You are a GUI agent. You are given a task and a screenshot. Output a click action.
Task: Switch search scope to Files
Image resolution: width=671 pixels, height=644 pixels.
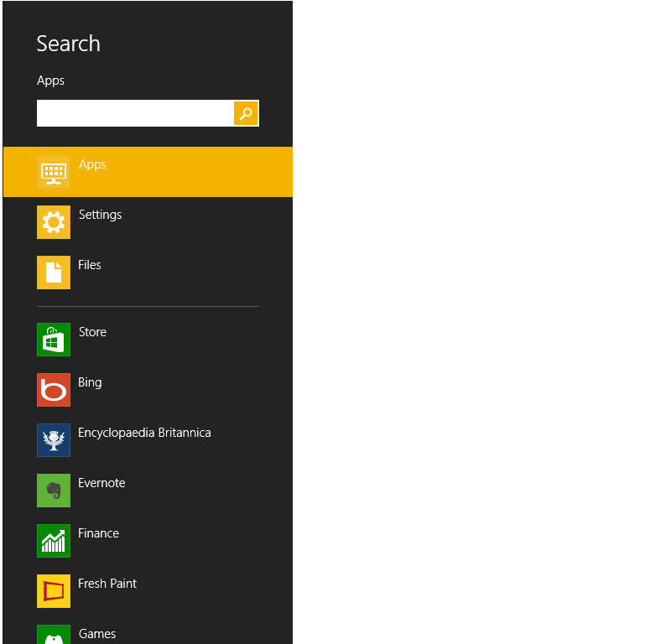coord(90,265)
